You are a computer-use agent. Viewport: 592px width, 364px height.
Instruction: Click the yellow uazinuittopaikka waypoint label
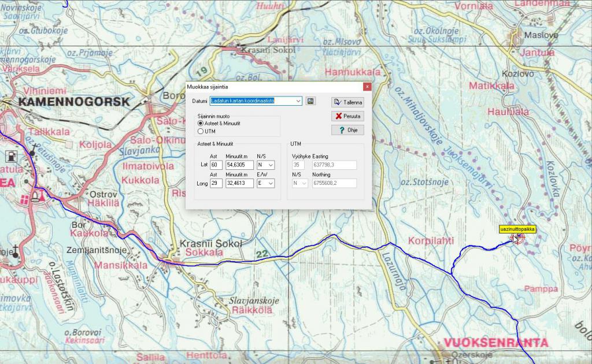[517, 229]
